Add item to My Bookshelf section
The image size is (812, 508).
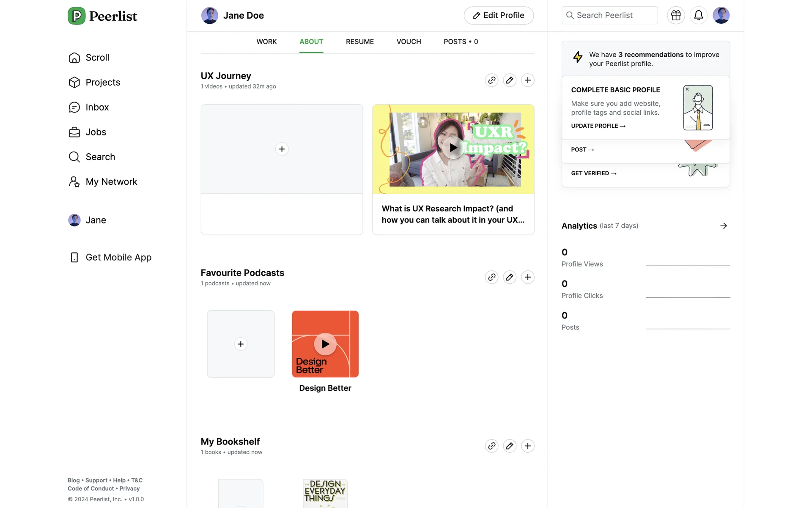pyautogui.click(x=527, y=446)
